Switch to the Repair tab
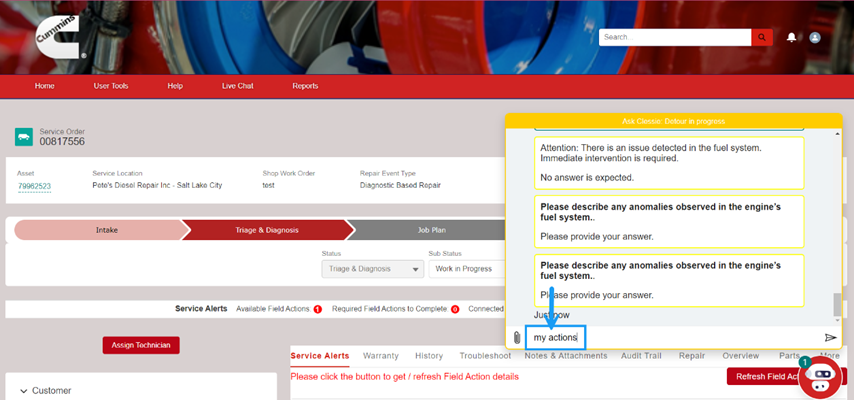Viewport: 854px width, 400px height. (692, 356)
